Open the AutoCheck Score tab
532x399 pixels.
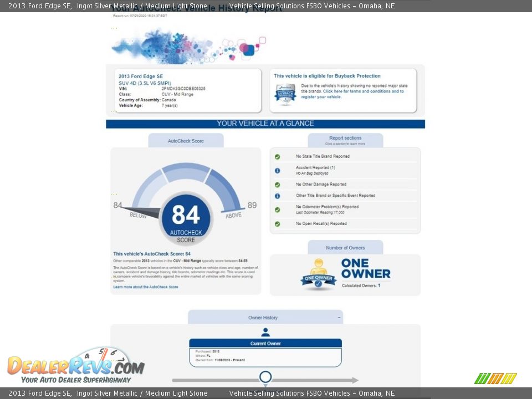click(186, 140)
